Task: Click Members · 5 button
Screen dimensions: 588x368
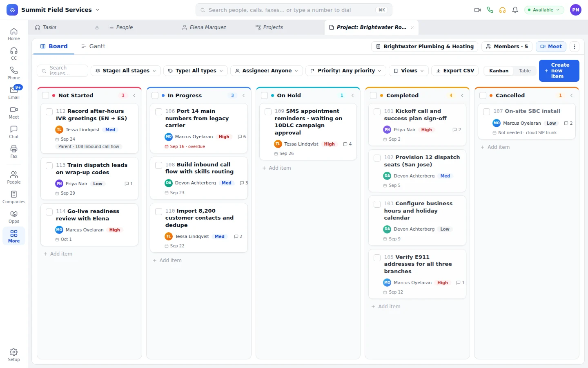Action: pyautogui.click(x=507, y=47)
